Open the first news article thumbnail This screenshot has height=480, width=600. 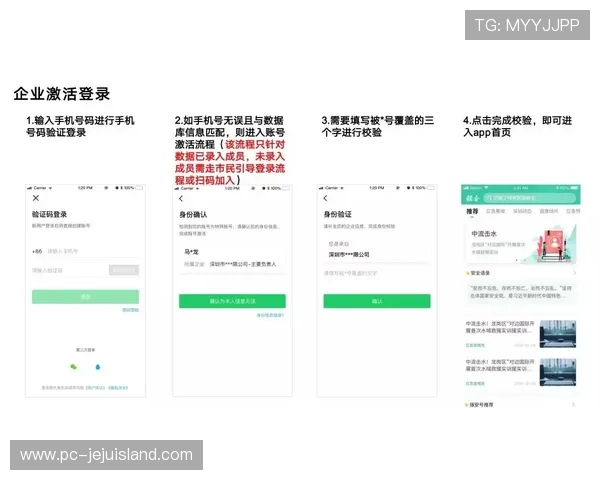tap(558, 334)
